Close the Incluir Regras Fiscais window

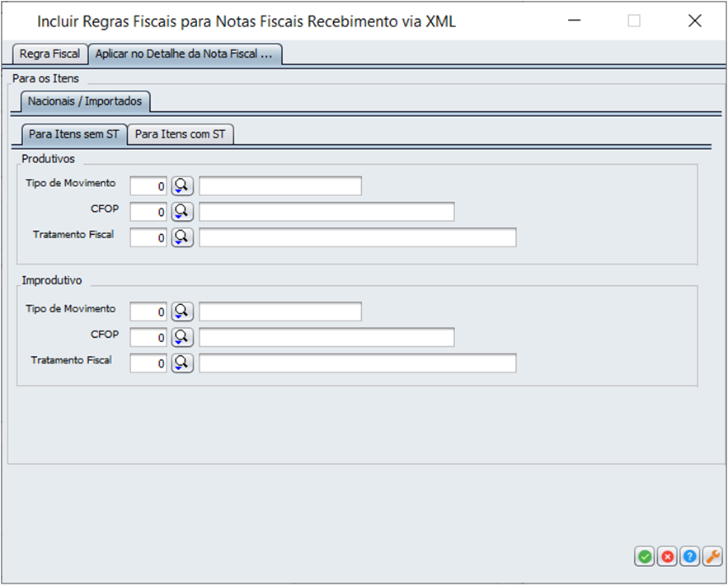click(x=694, y=21)
